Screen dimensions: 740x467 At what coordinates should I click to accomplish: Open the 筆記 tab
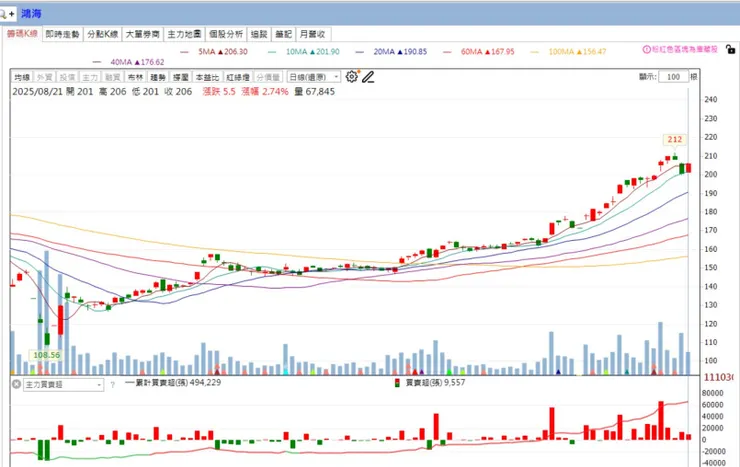[284, 34]
